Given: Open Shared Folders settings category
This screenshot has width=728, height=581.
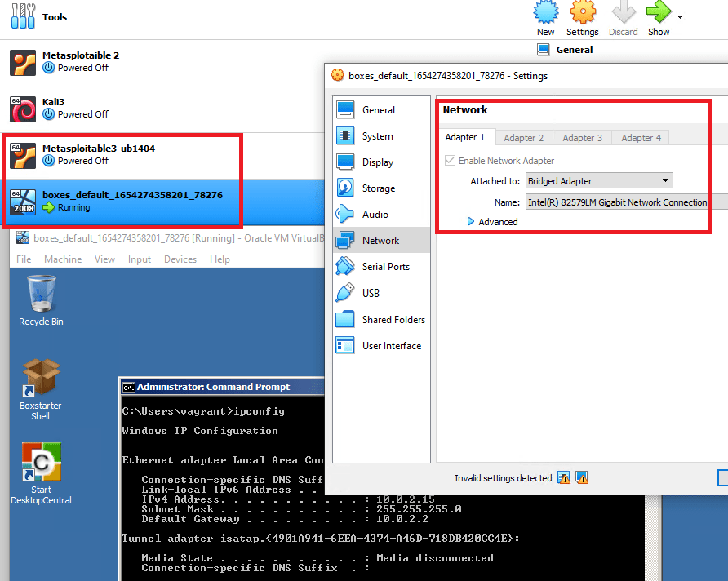Looking at the screenshot, I should tap(382, 319).
